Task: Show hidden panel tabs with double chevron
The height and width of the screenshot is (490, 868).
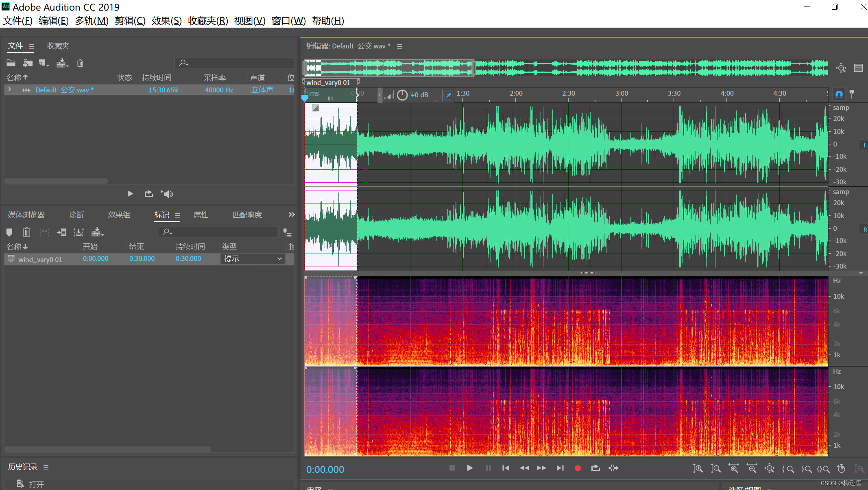Action: [291, 214]
